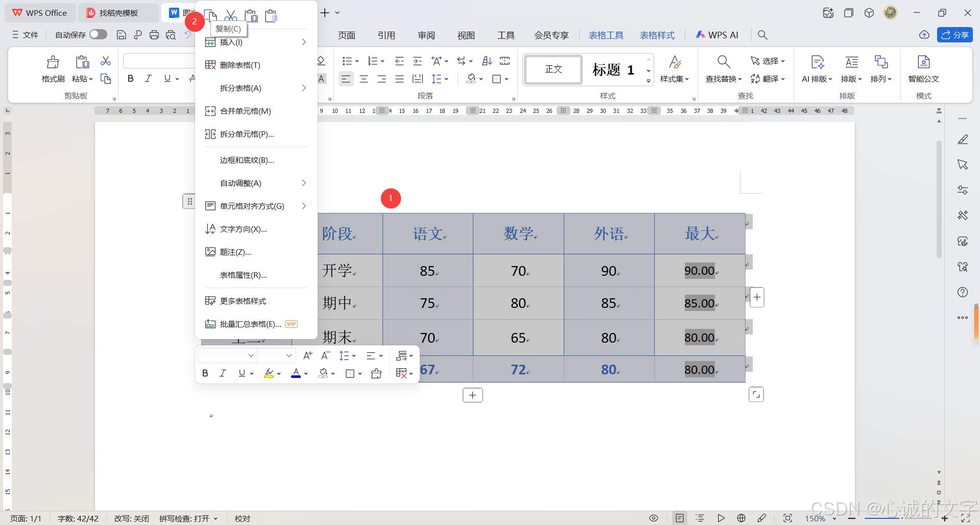Toggle right alignment in the ribbon
Image resolution: width=980 pixels, height=525 pixels.
[381, 79]
